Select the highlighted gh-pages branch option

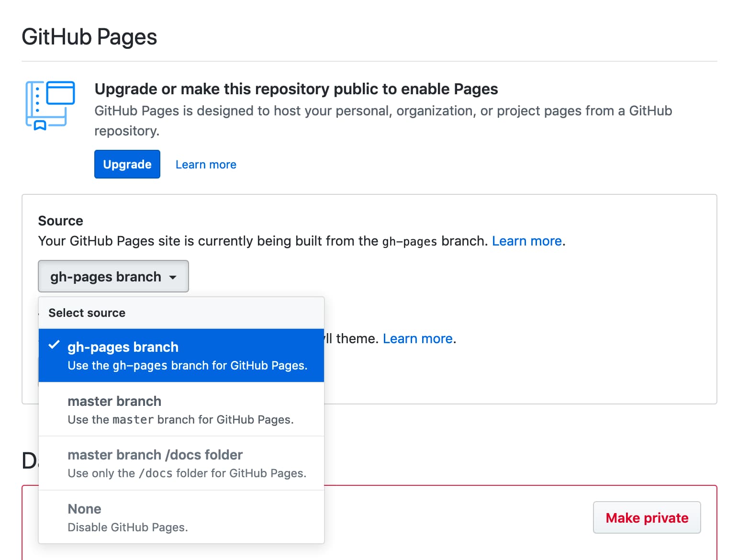click(x=181, y=356)
